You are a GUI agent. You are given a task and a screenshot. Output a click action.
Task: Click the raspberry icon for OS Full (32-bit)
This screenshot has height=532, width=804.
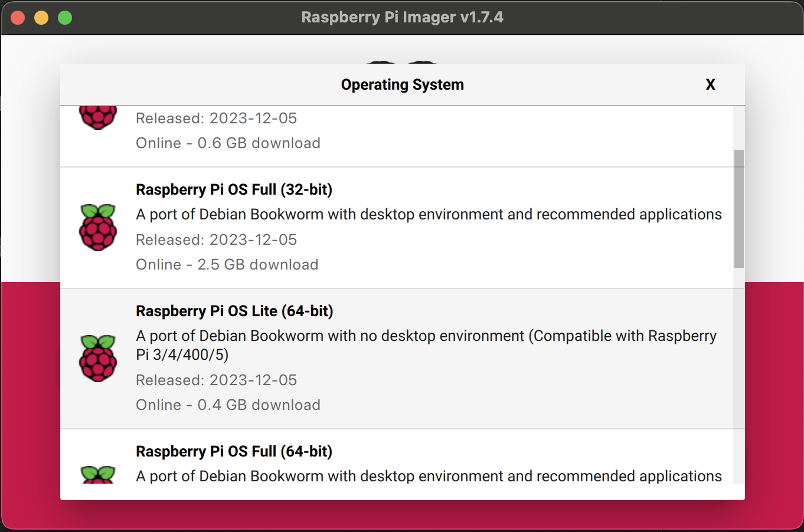pyautogui.click(x=98, y=228)
